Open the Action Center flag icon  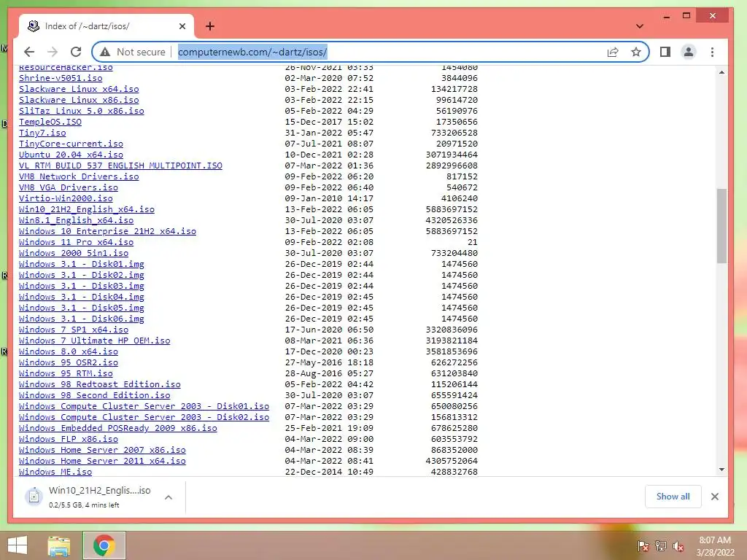coord(643,546)
